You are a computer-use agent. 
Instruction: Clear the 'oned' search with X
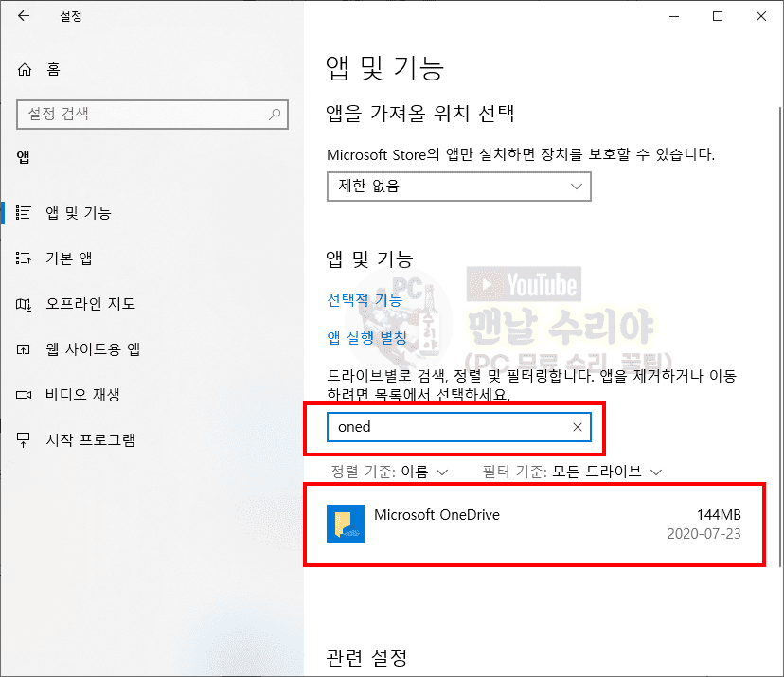click(577, 427)
